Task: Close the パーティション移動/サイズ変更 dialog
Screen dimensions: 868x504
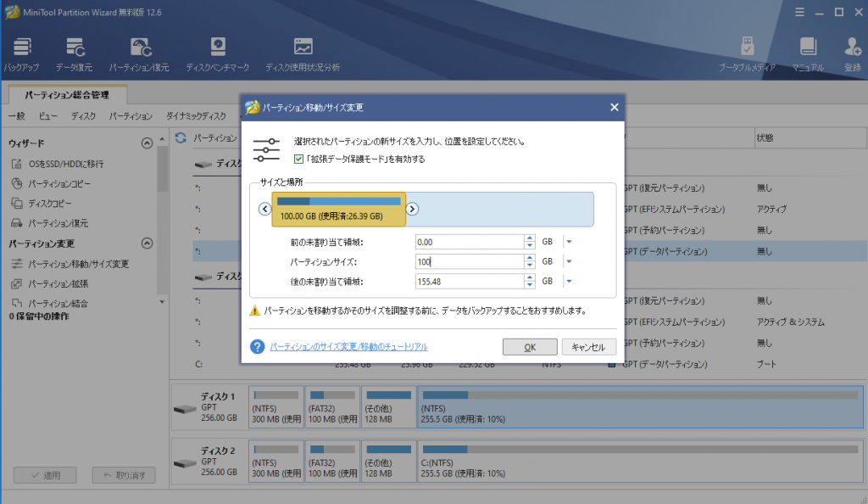Action: [615, 108]
